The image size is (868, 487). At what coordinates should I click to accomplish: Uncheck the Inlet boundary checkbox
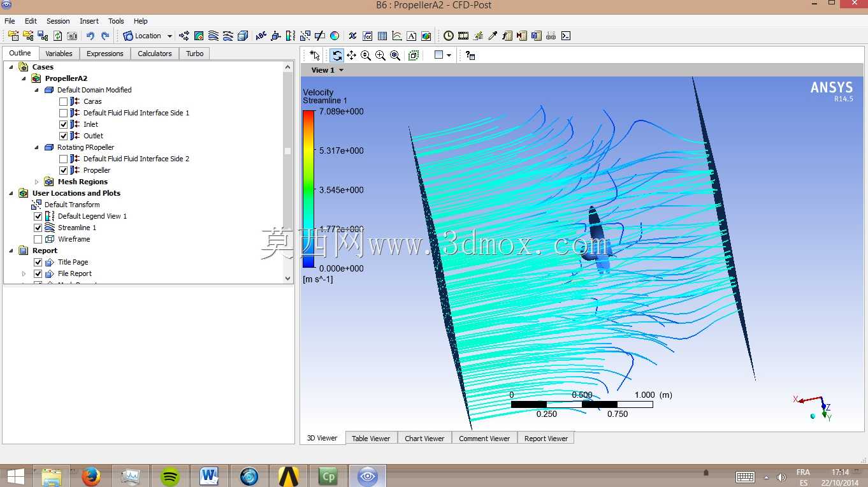[x=63, y=124]
